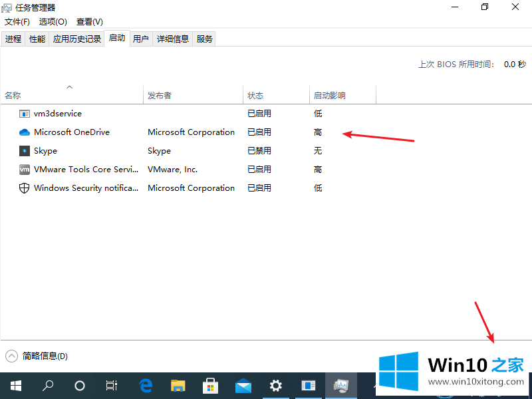This screenshot has width=532, height=399.
Task: Close the Task Manager window
Action: 515,7
